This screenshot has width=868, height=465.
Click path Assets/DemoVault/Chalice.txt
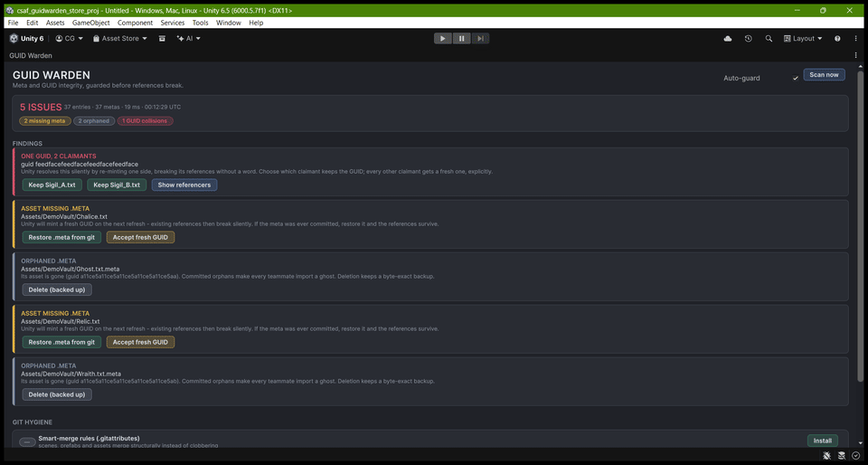pos(64,216)
